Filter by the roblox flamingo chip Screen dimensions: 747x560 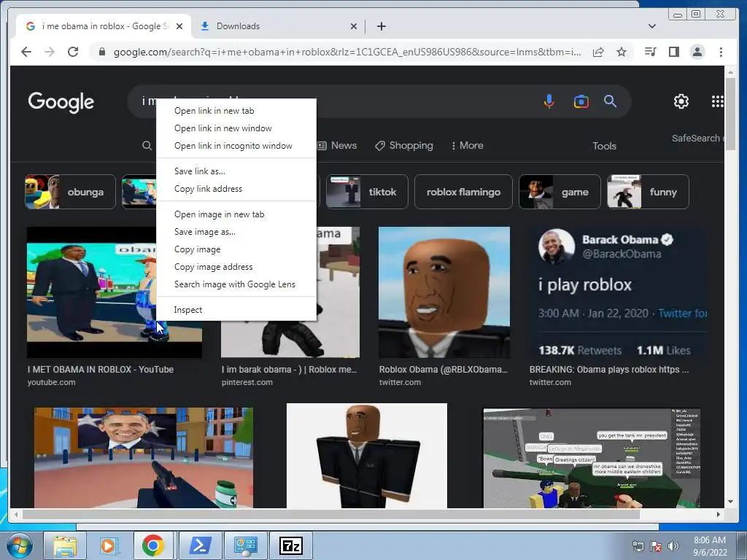[x=463, y=192]
